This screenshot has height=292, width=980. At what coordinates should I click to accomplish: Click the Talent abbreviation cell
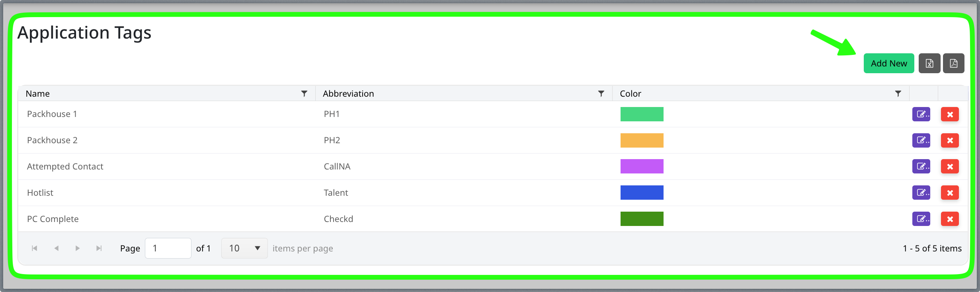click(x=464, y=193)
